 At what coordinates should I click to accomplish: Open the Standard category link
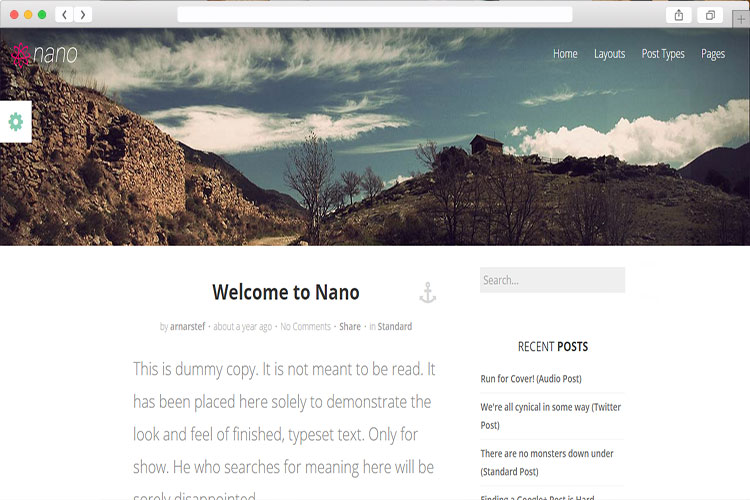395,326
